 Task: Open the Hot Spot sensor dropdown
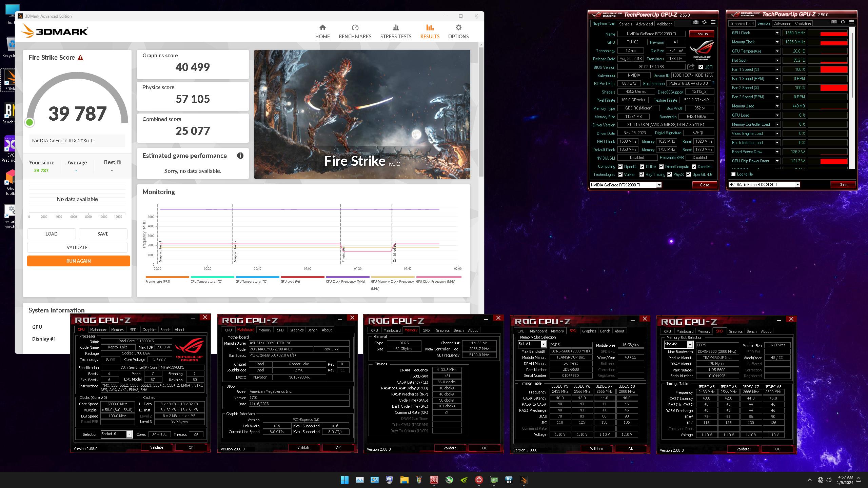tap(777, 60)
